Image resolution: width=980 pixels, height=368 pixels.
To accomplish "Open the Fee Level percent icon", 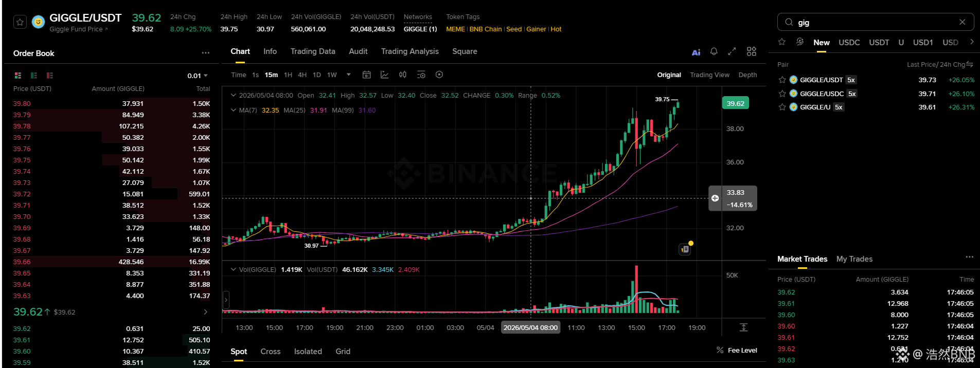I will [x=720, y=350].
